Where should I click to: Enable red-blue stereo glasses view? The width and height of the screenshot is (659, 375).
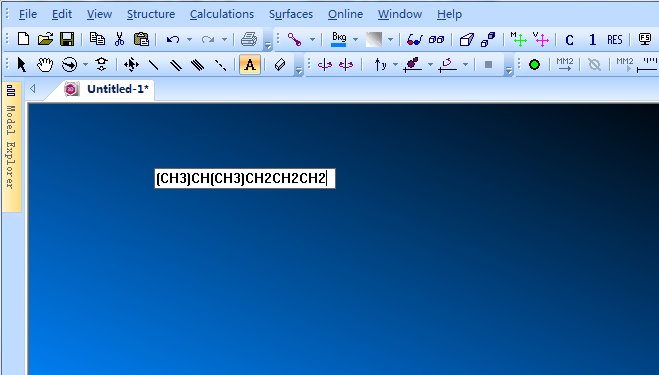pos(414,40)
